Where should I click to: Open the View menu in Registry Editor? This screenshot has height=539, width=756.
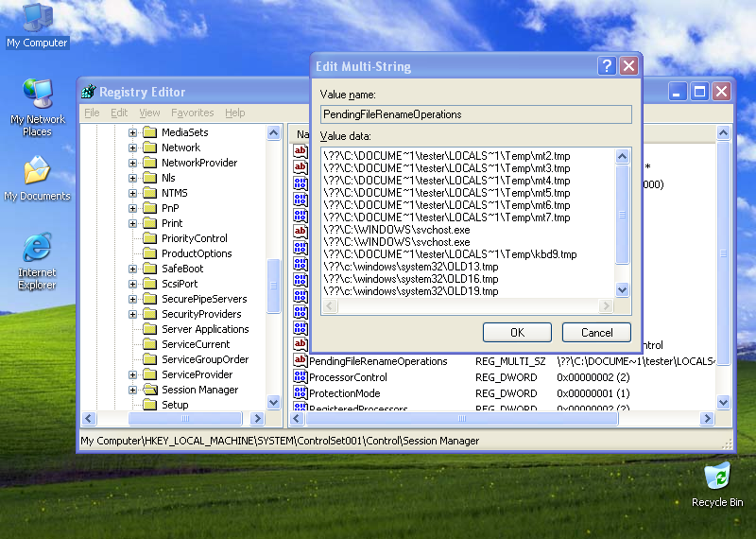point(149,113)
